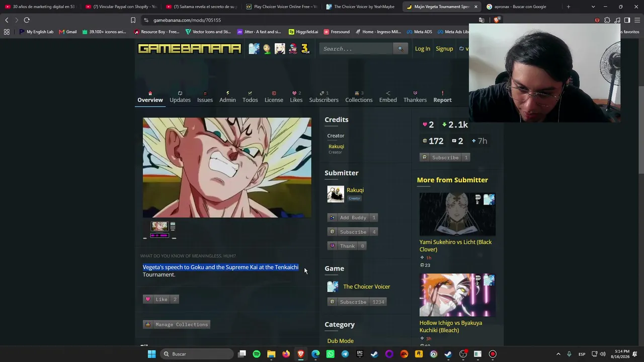Screen dimensions: 644x362
Task: Open Telegram from the taskbar
Action: click(x=345, y=354)
